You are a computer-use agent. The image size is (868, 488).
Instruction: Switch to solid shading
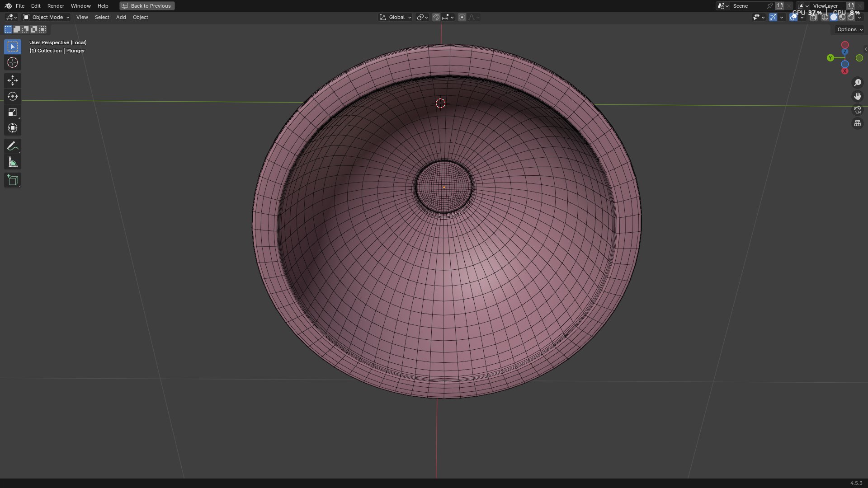(834, 17)
